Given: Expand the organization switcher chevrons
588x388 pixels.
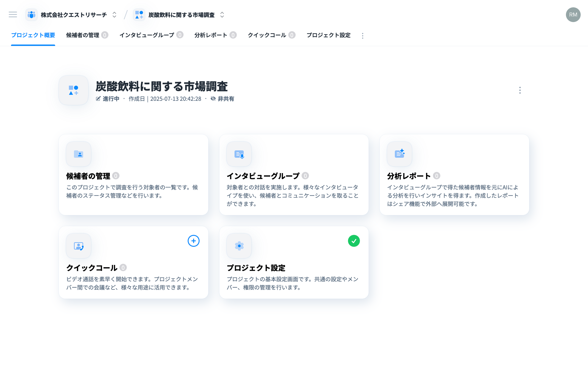Looking at the screenshot, I should tap(114, 15).
